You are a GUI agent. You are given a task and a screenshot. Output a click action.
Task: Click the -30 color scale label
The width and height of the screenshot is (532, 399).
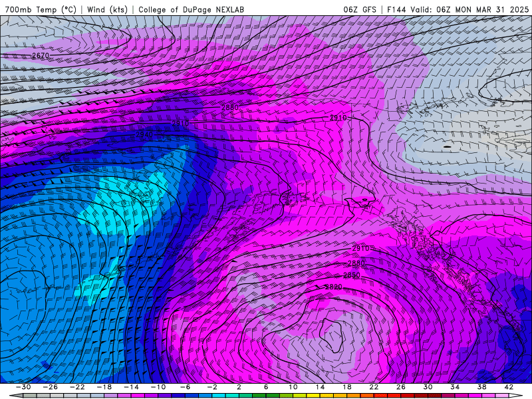(23, 387)
